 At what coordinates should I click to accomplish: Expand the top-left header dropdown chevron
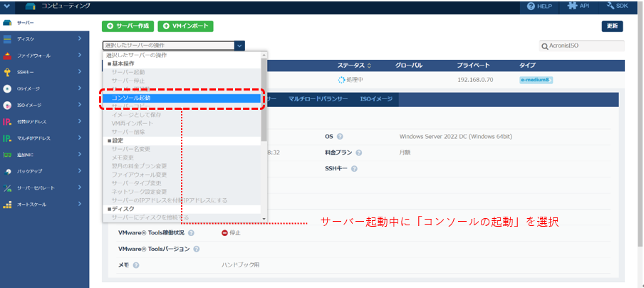(x=7, y=6)
